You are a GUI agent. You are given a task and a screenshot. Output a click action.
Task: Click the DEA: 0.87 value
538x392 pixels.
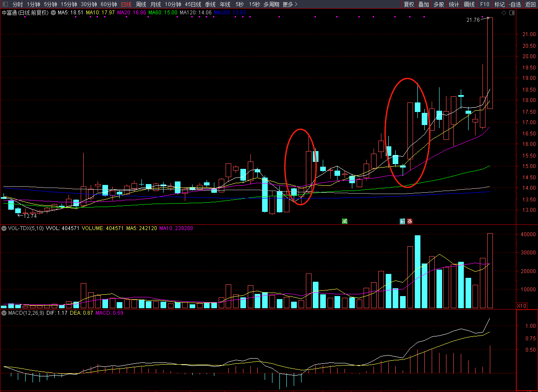(x=82, y=313)
